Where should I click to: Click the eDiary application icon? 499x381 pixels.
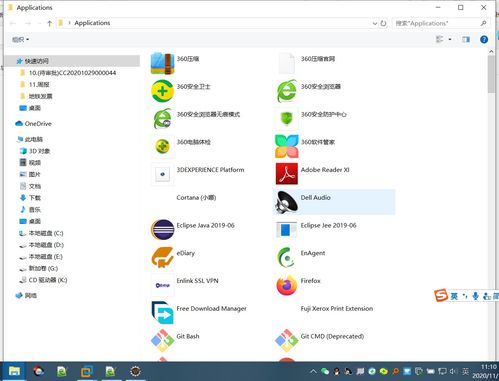pyautogui.click(x=162, y=257)
